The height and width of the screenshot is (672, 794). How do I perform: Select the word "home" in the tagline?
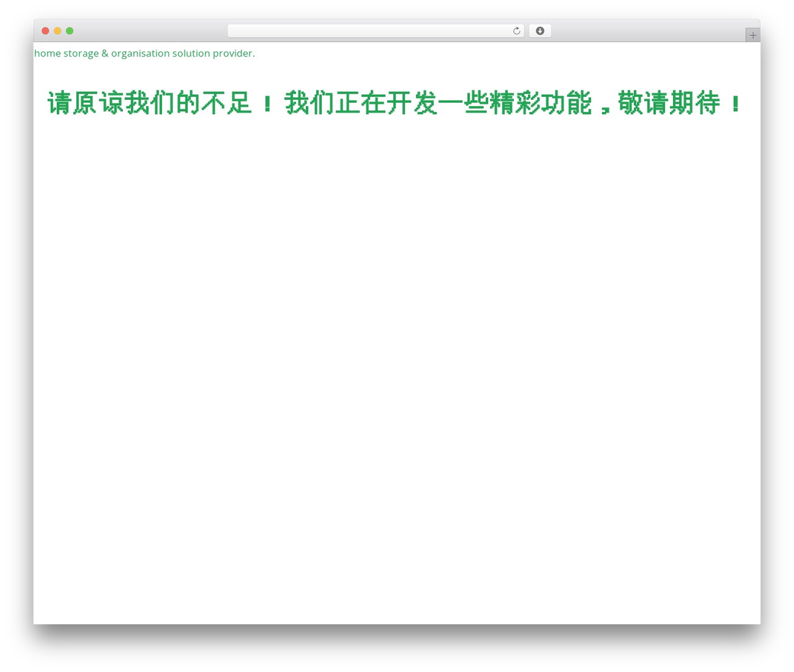48,53
